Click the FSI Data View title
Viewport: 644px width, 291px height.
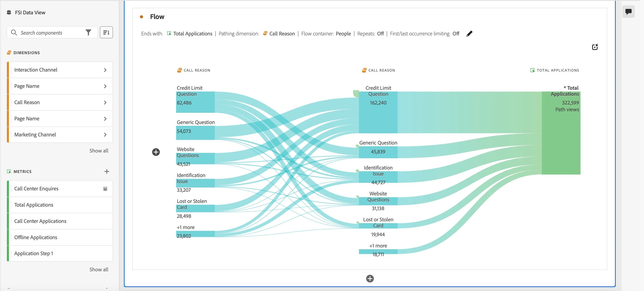(x=30, y=13)
